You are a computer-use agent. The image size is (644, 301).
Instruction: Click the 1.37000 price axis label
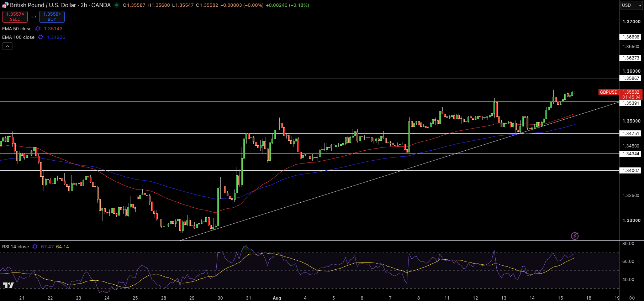631,22
